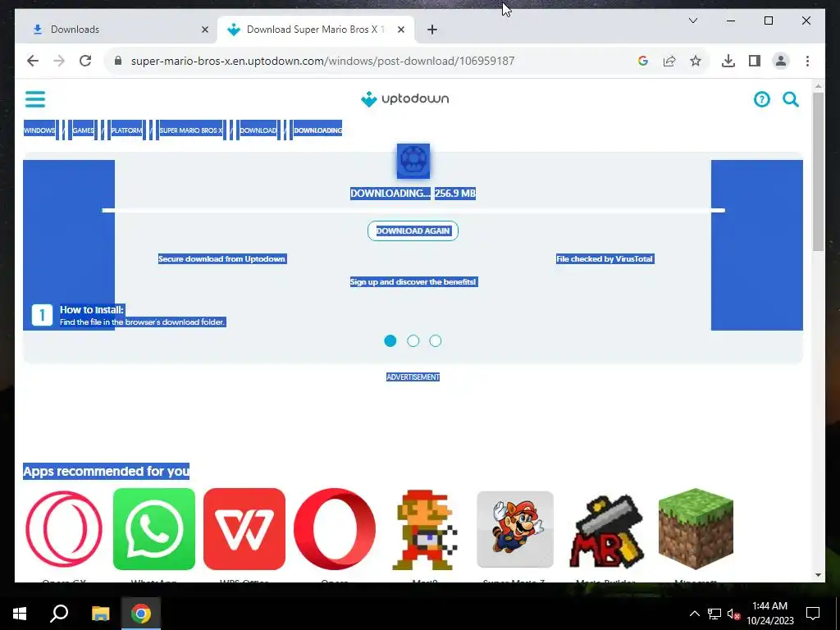
Task: Click the Google icon in address bar
Action: tap(643, 61)
